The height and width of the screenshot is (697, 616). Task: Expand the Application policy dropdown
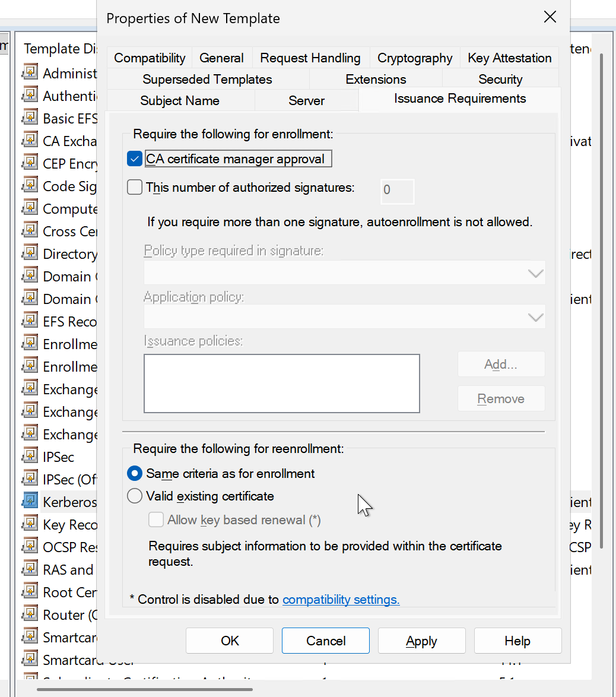coord(344,317)
